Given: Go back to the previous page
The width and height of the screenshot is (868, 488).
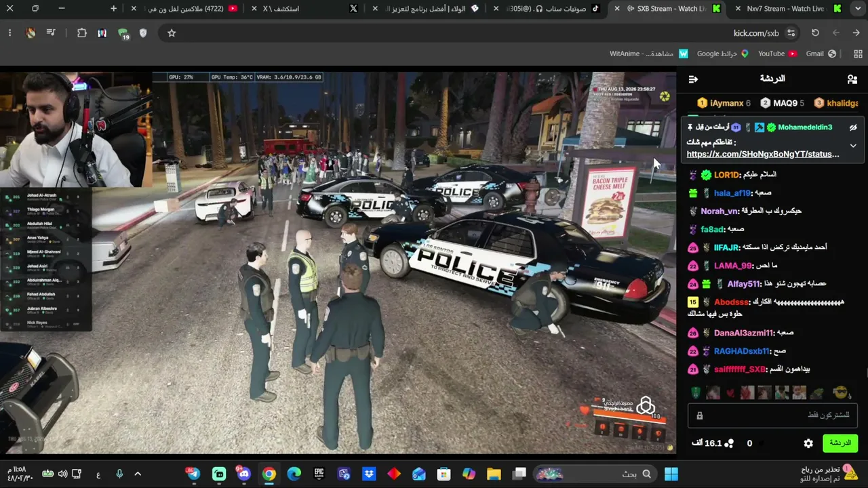Looking at the screenshot, I should [856, 33].
